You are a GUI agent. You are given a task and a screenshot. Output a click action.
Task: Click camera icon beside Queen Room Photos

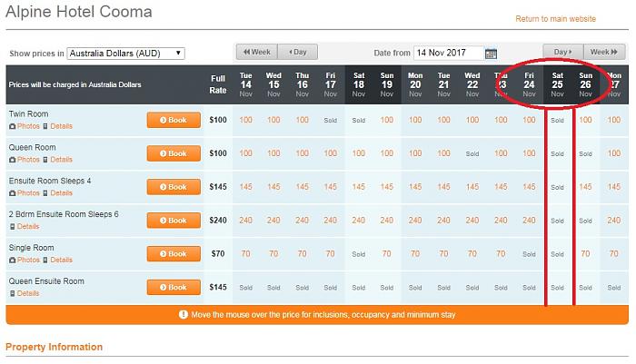[x=12, y=160]
